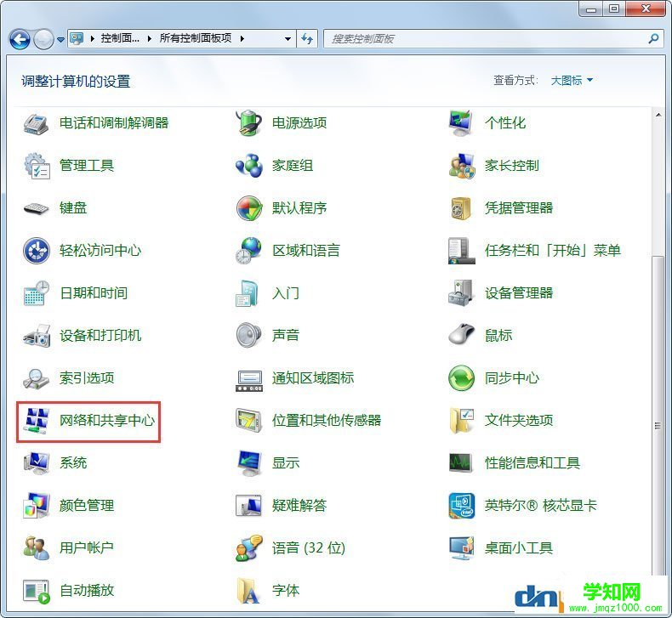The height and width of the screenshot is (618, 672).
Task: Open the 桌面小工具 text link
Action: pos(519,547)
